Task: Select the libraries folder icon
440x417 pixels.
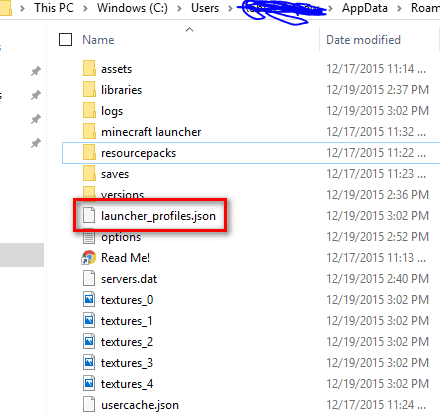Action: (x=89, y=90)
